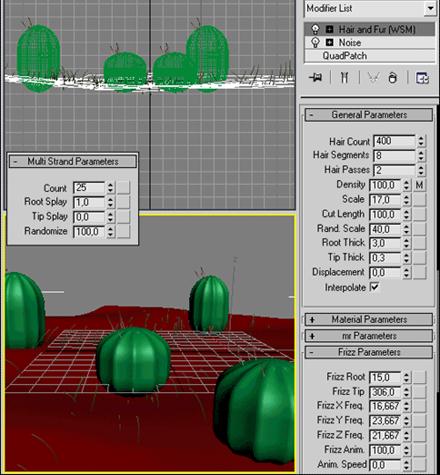Click Root Thick map button
Image resolution: width=440 pixels, height=475 pixels.
[x=420, y=243]
